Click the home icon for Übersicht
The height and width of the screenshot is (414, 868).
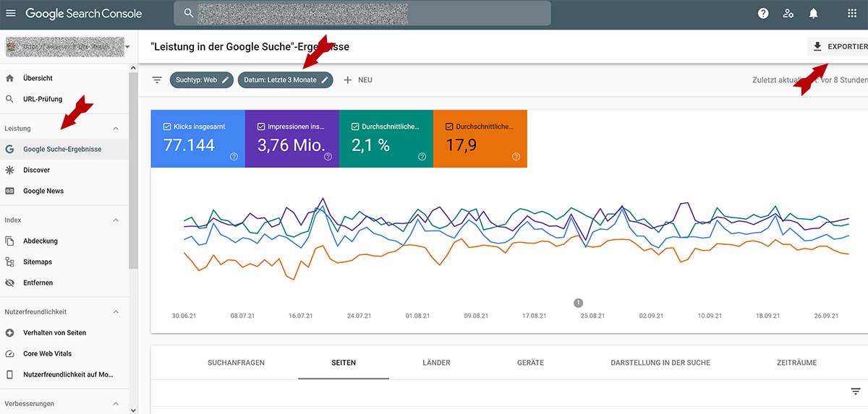pos(9,78)
